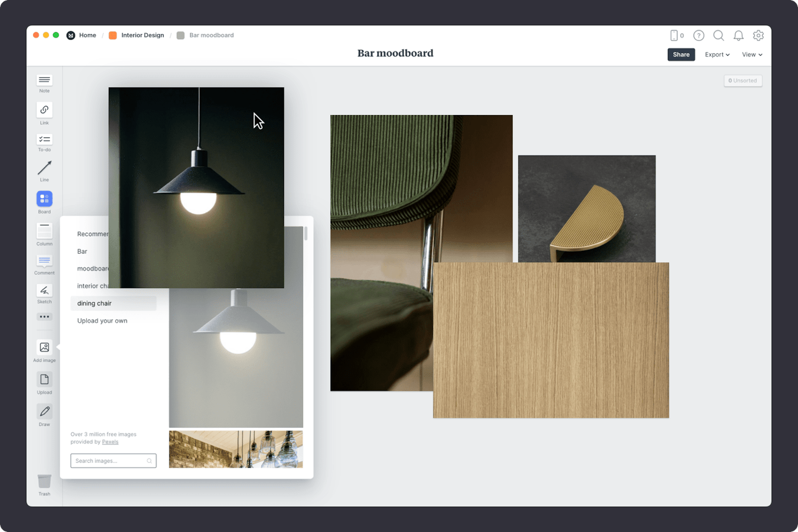
Task: Expand the more options ellipsis in sidebar
Action: coord(44,317)
